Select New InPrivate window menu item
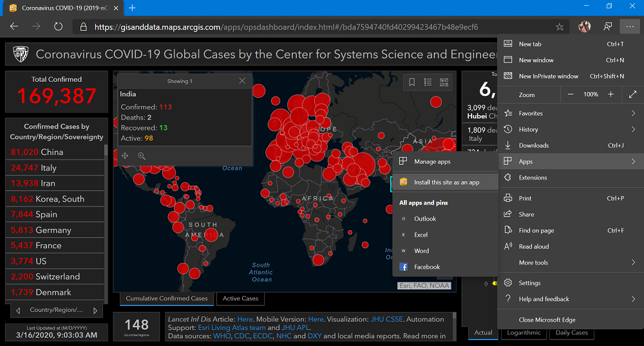644x346 pixels. click(571, 77)
